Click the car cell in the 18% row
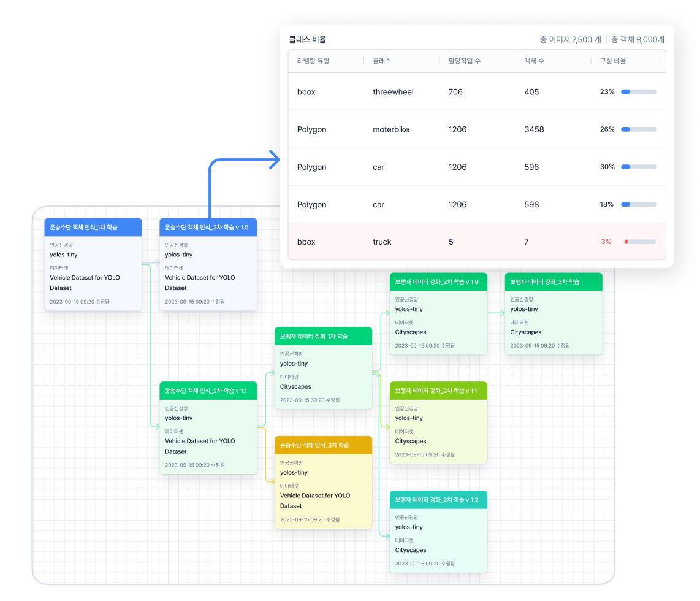This screenshot has height=601, width=700. [378, 204]
